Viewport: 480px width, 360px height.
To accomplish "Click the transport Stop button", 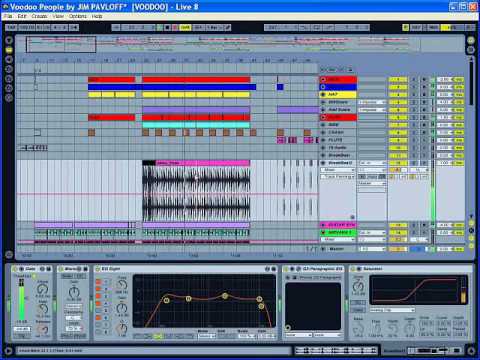I will coord(168,27).
